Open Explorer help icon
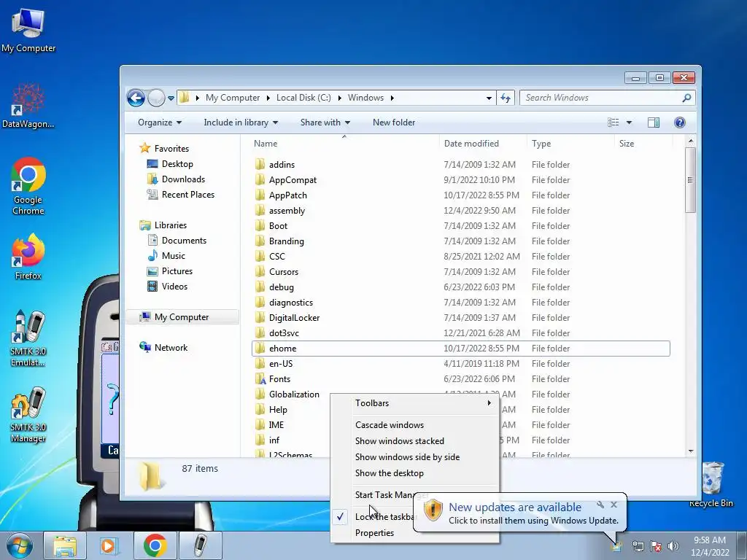747x560 pixels. coord(680,122)
